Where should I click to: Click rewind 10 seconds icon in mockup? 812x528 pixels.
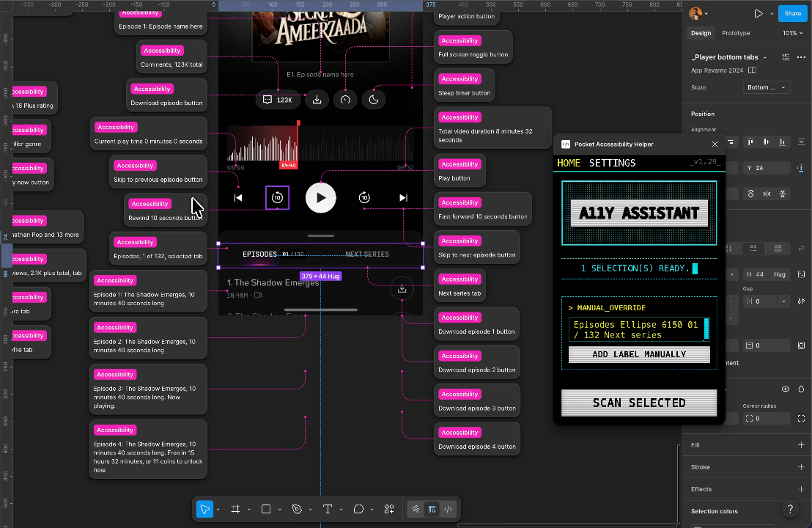pos(277,198)
